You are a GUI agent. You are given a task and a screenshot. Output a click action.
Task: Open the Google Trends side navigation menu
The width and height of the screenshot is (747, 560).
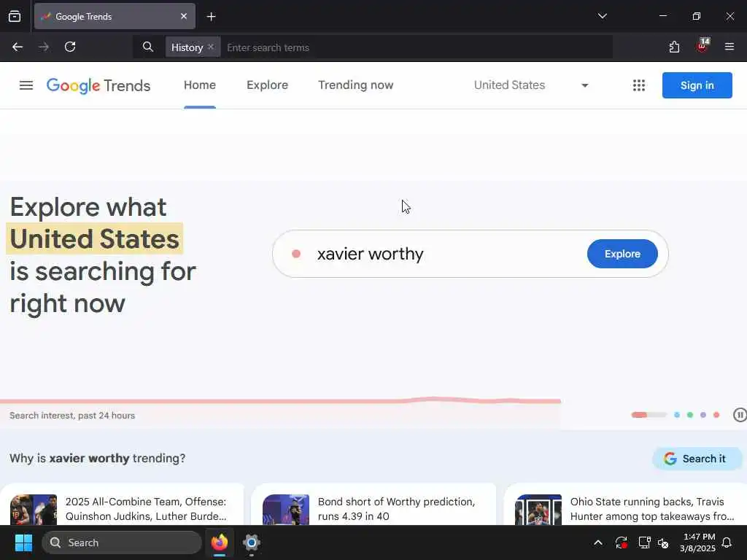(x=26, y=85)
